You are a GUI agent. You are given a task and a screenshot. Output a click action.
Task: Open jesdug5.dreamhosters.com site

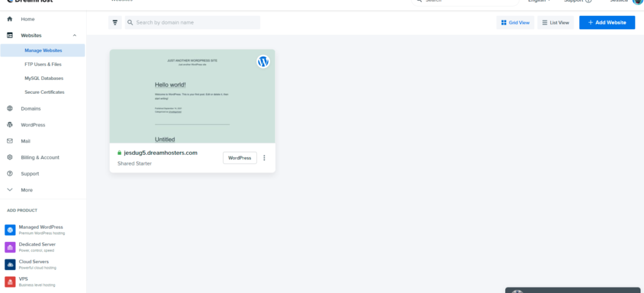pyautogui.click(x=160, y=153)
